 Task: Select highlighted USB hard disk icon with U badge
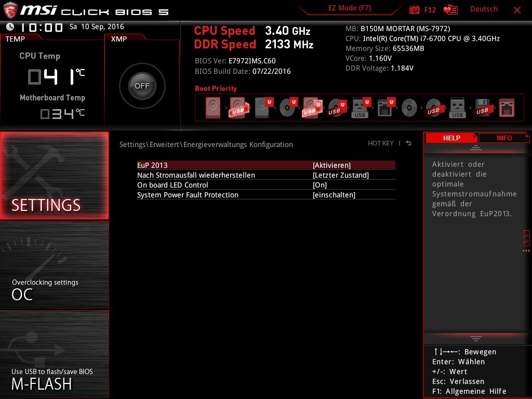click(x=312, y=108)
